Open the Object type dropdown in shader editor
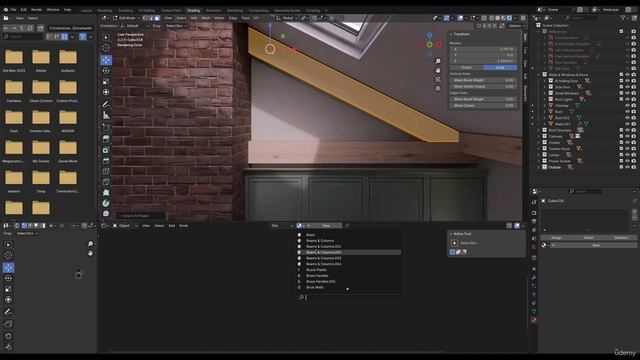The image size is (640, 360). (124, 226)
